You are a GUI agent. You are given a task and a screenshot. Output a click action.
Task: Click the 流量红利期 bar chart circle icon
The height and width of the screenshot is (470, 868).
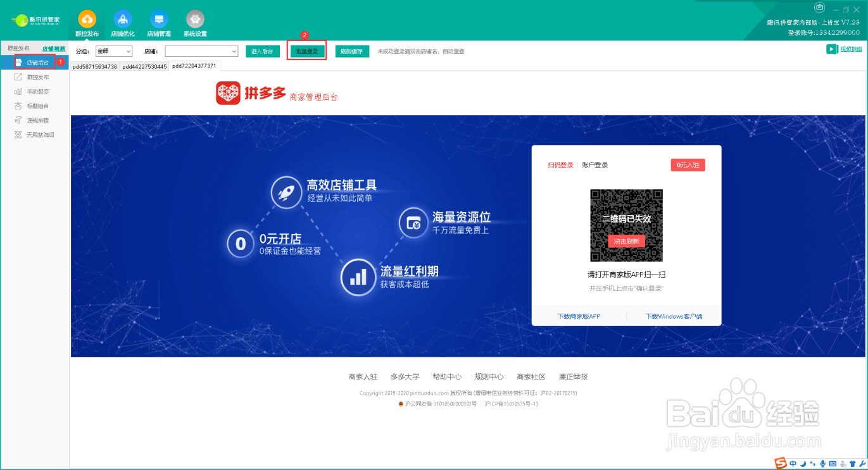358,277
